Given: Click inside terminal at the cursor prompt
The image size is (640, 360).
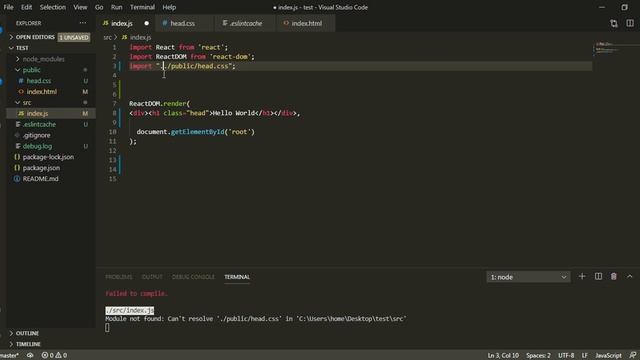Looking at the screenshot, I should pos(107,328).
